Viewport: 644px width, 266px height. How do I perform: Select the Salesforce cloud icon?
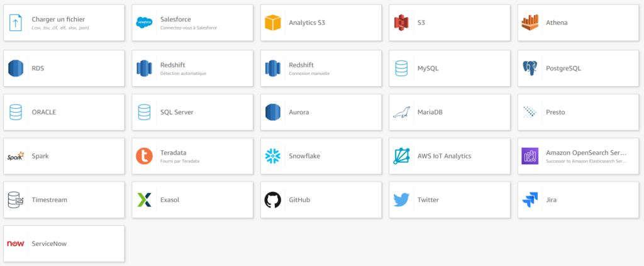click(144, 23)
